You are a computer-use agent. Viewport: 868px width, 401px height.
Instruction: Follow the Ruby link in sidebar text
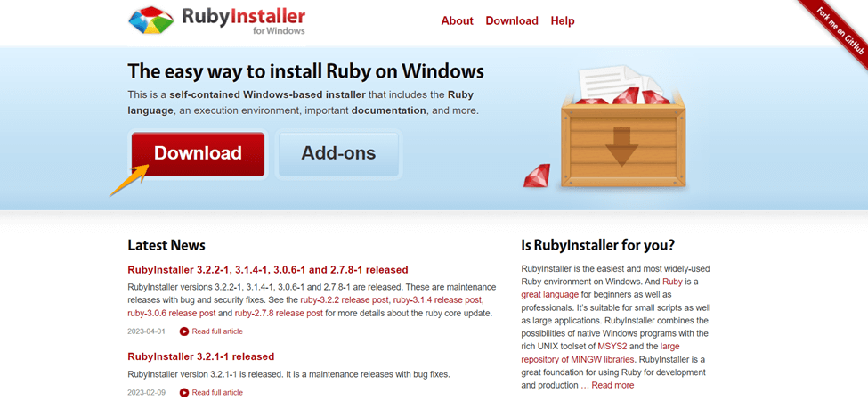click(672, 282)
